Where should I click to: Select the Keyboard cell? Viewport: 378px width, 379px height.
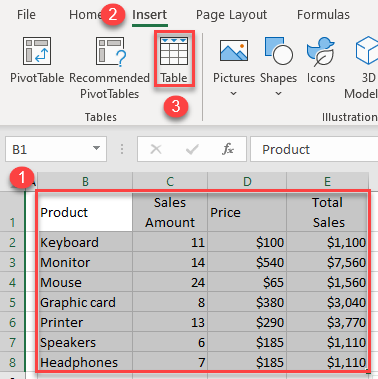(85, 242)
